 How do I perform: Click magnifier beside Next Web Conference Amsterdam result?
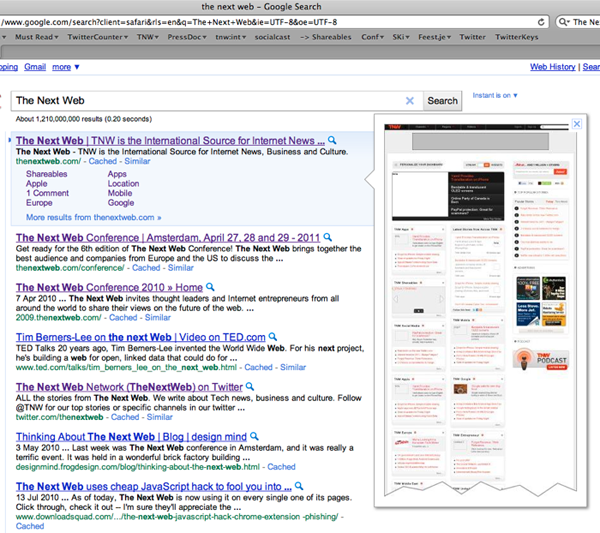tap(328, 237)
